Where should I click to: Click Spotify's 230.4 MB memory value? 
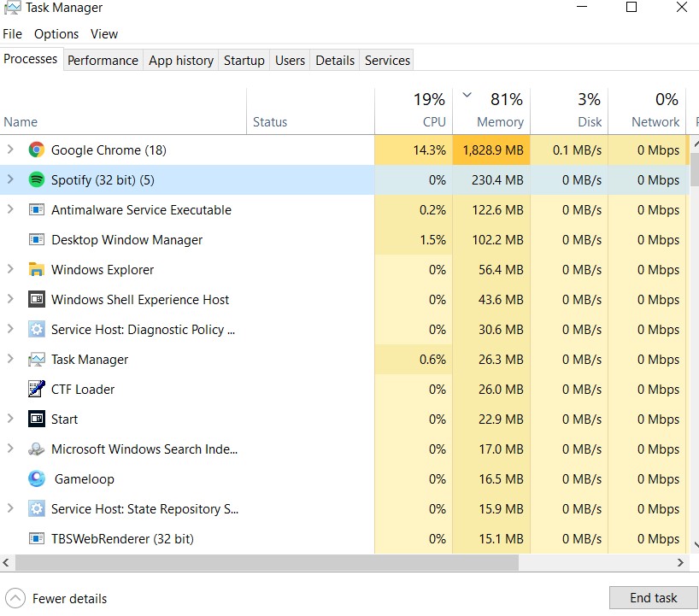pyautogui.click(x=497, y=180)
